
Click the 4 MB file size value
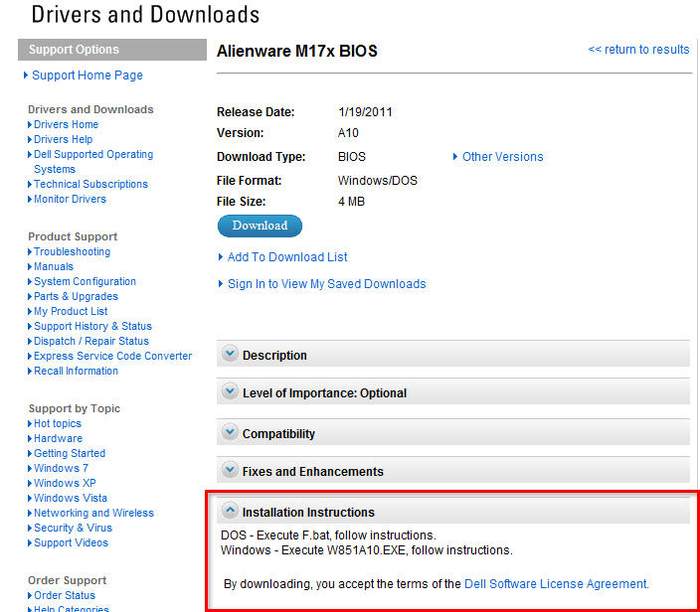(x=351, y=202)
